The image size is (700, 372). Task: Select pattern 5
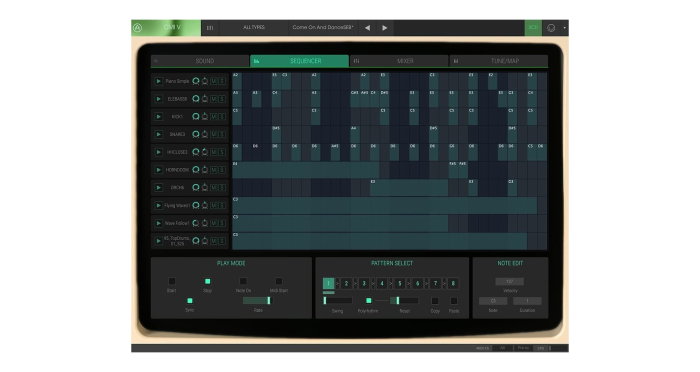[x=400, y=283]
